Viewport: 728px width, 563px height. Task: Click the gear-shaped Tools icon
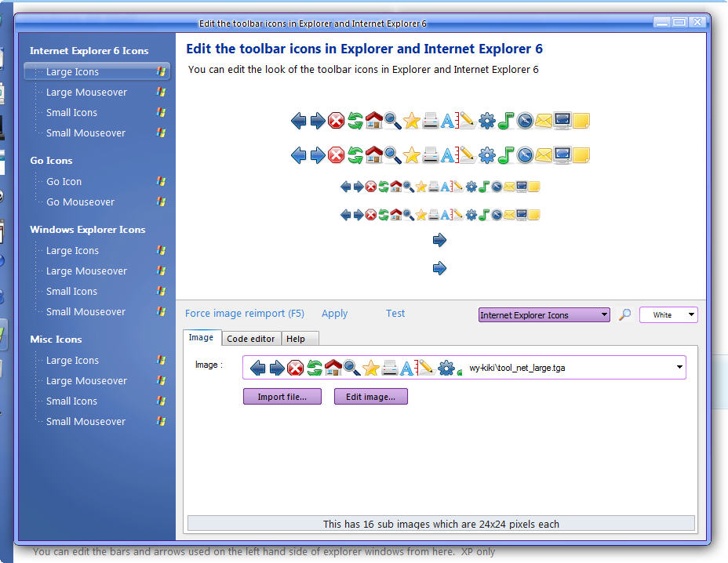[x=486, y=121]
